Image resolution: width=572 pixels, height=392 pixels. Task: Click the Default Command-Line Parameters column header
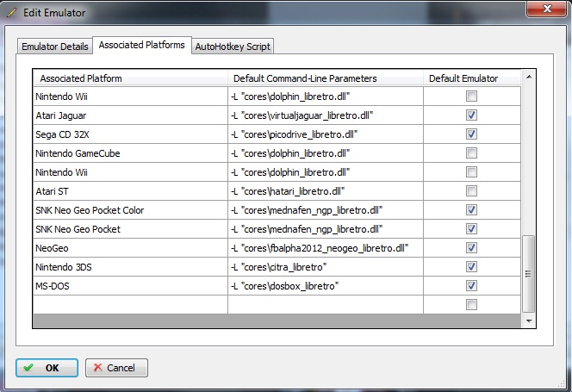click(x=326, y=78)
